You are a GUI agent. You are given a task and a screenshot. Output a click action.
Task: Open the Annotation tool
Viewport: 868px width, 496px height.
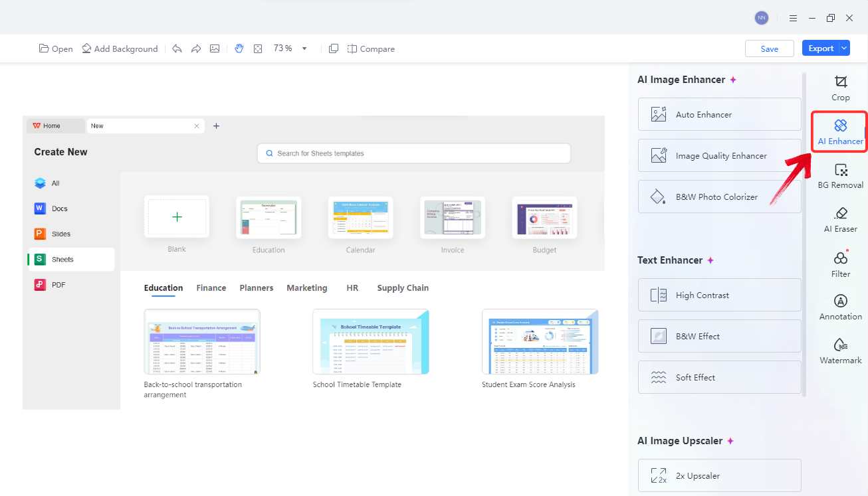[840, 307]
